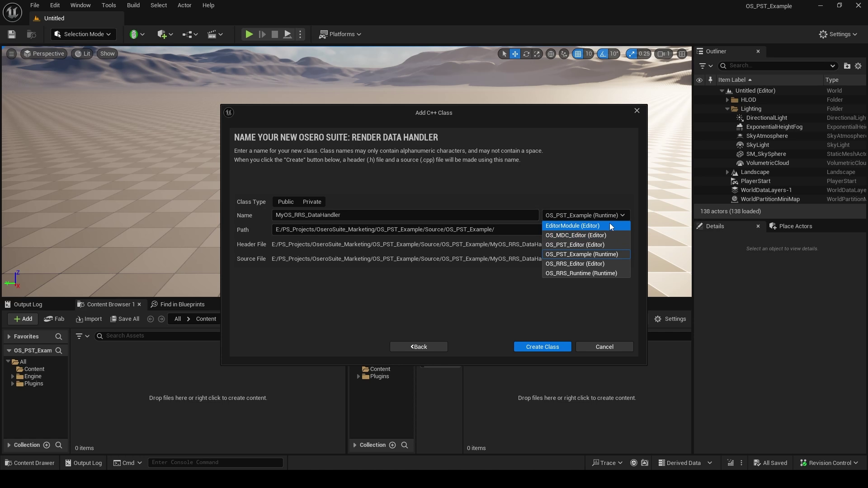Activate the Rotate tool in viewport

(526, 54)
